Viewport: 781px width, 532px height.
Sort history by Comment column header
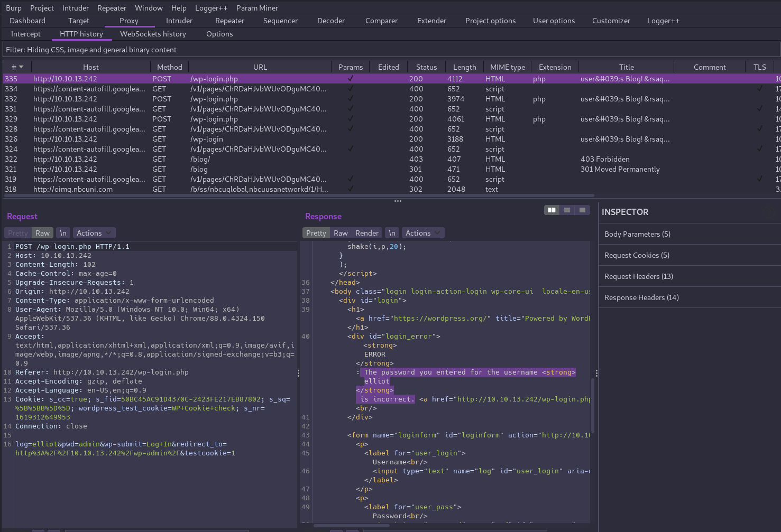[710, 67]
